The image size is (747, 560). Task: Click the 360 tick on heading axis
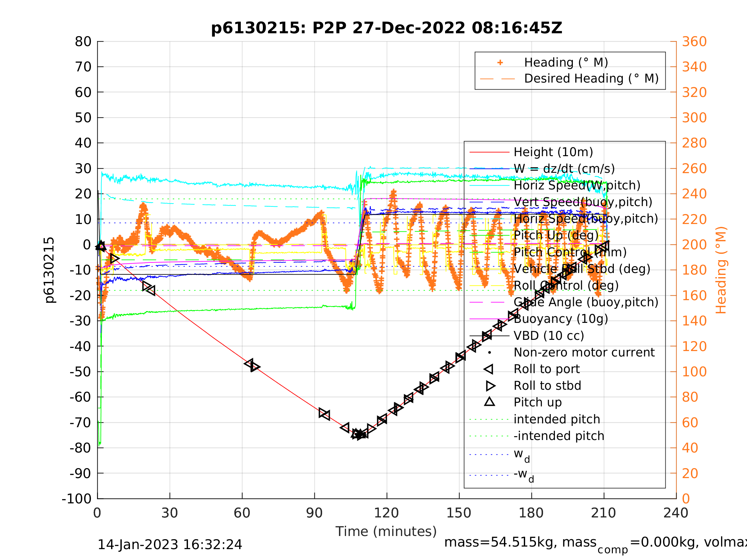(694, 42)
